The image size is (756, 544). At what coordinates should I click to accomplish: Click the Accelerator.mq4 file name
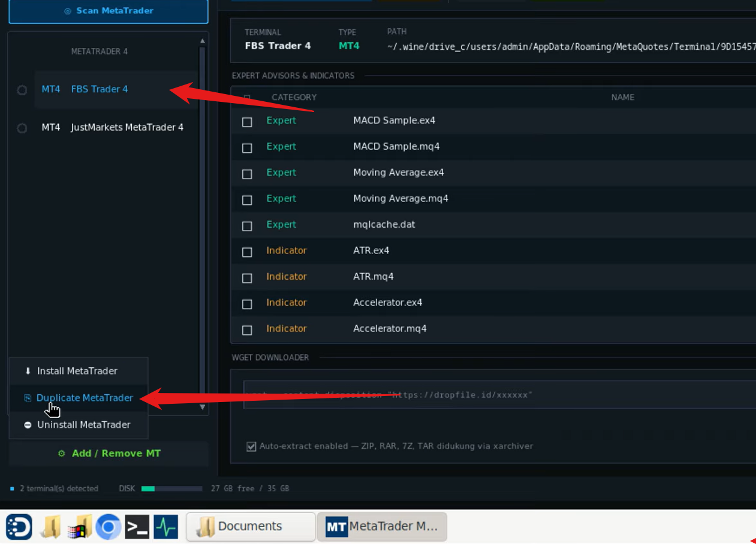tap(390, 329)
